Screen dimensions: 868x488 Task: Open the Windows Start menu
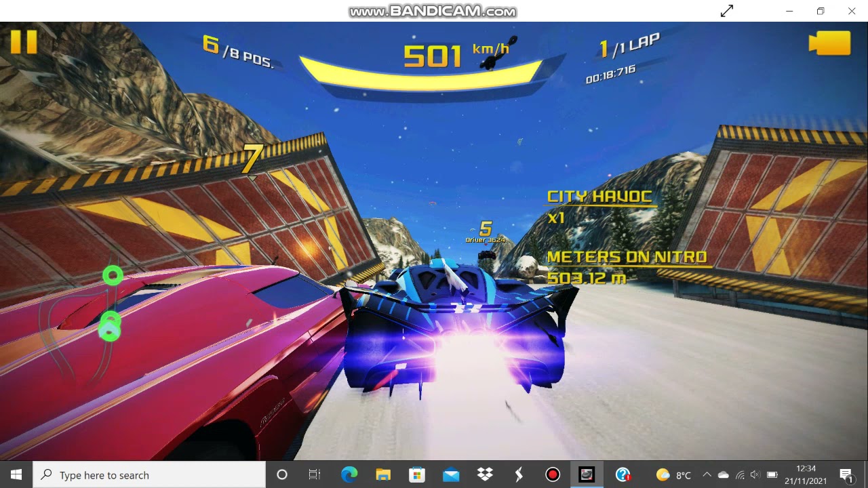[16, 475]
